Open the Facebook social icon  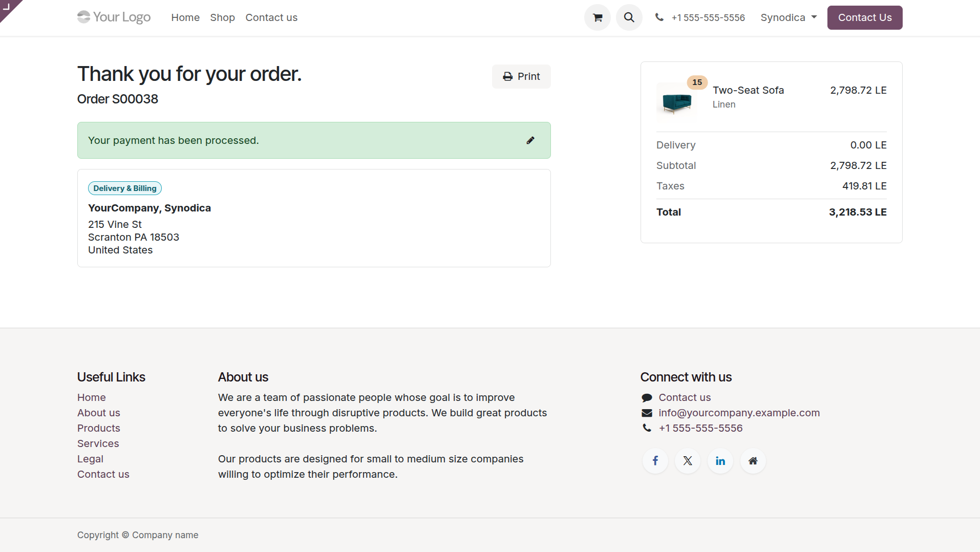point(655,461)
